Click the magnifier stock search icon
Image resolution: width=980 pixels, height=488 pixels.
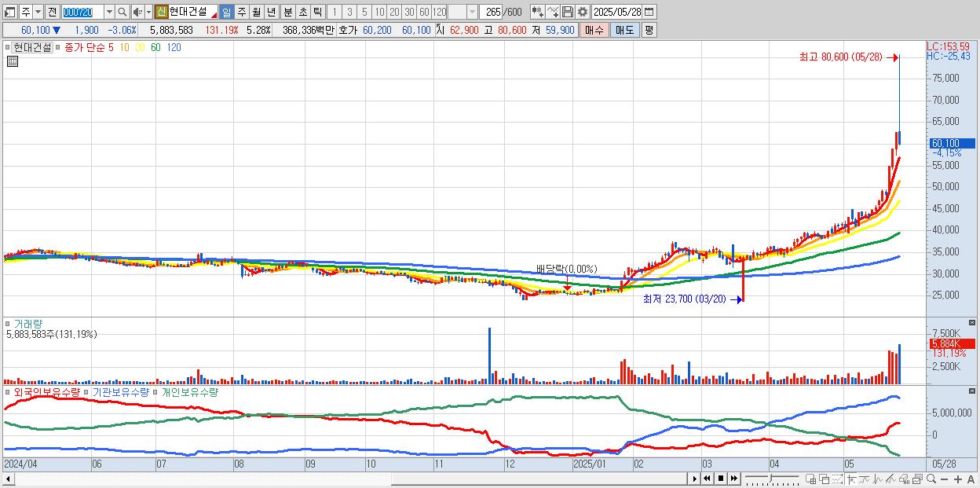click(122, 12)
